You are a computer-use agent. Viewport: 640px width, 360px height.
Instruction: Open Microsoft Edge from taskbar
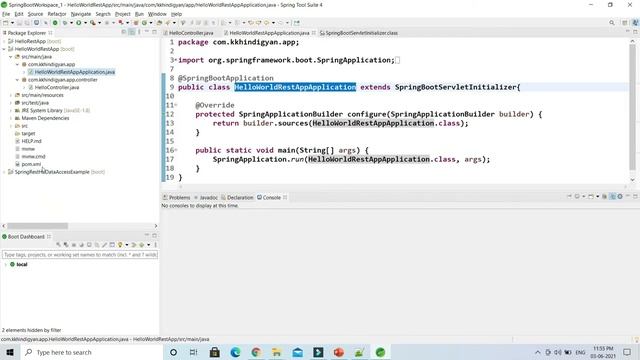coord(236,352)
